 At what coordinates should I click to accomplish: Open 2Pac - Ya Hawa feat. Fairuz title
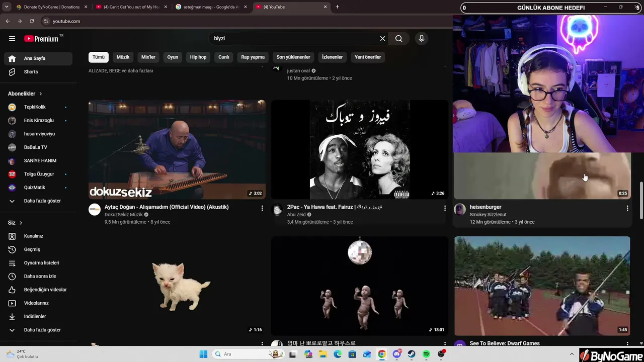pos(335,207)
